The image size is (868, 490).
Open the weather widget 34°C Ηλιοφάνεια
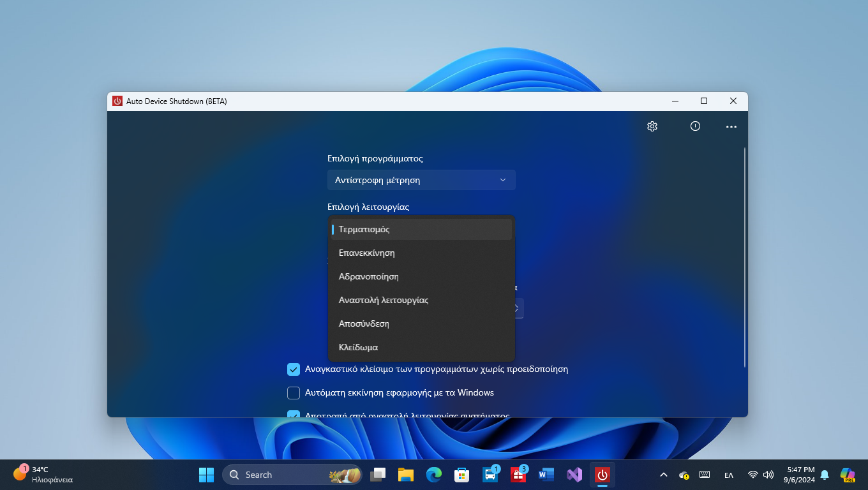point(43,475)
